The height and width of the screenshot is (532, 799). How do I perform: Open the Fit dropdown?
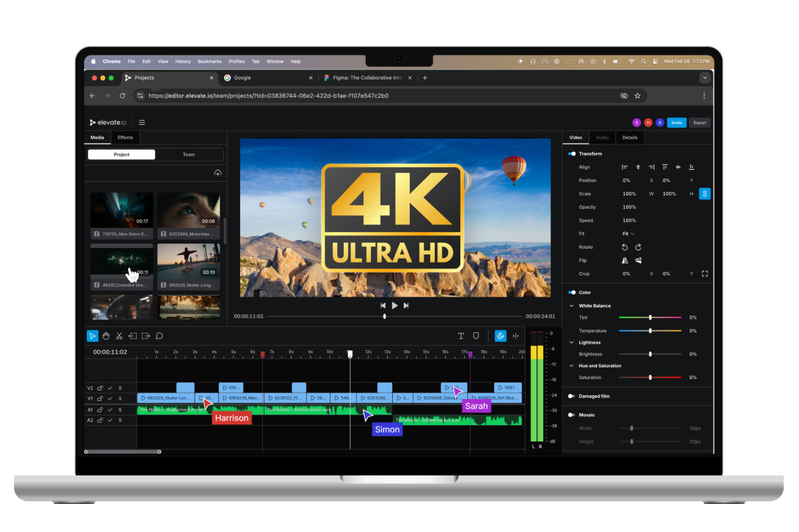[x=628, y=234]
